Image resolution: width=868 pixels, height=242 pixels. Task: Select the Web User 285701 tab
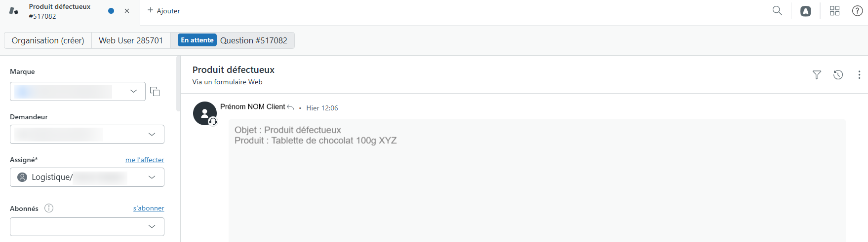pos(131,40)
